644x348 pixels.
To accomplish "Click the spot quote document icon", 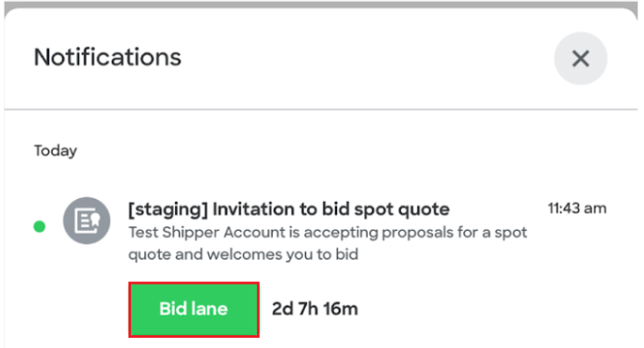I will point(87,221).
